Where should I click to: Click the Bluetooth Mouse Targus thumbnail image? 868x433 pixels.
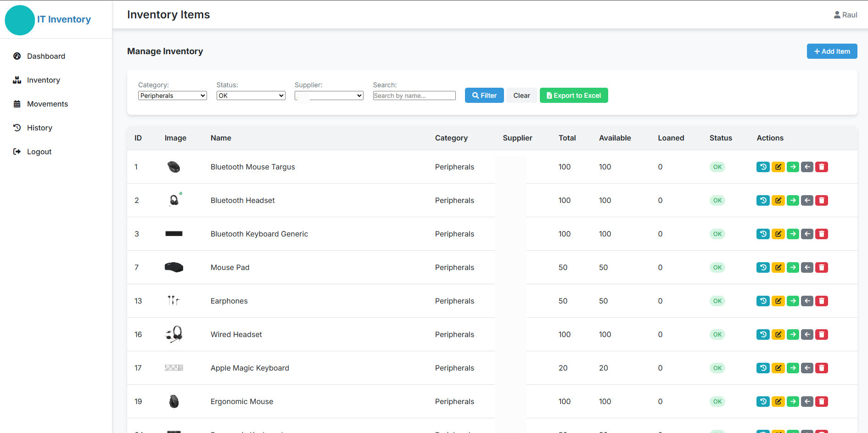tap(174, 167)
